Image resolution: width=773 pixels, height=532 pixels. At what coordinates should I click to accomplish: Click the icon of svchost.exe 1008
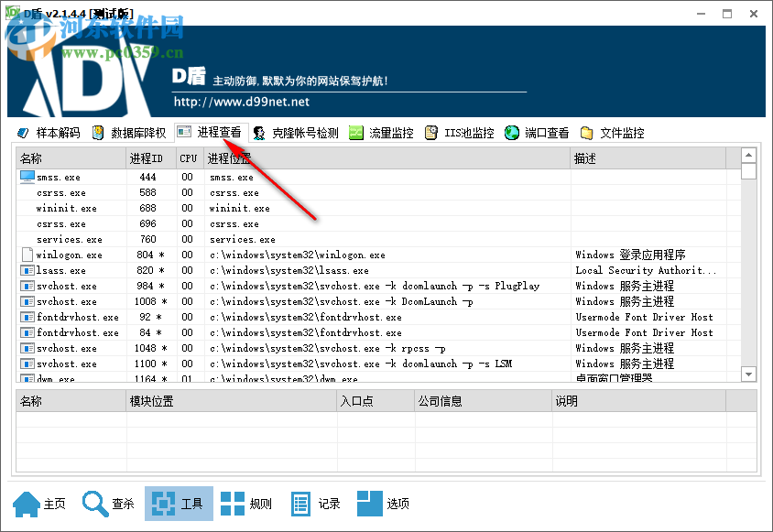[x=27, y=301]
